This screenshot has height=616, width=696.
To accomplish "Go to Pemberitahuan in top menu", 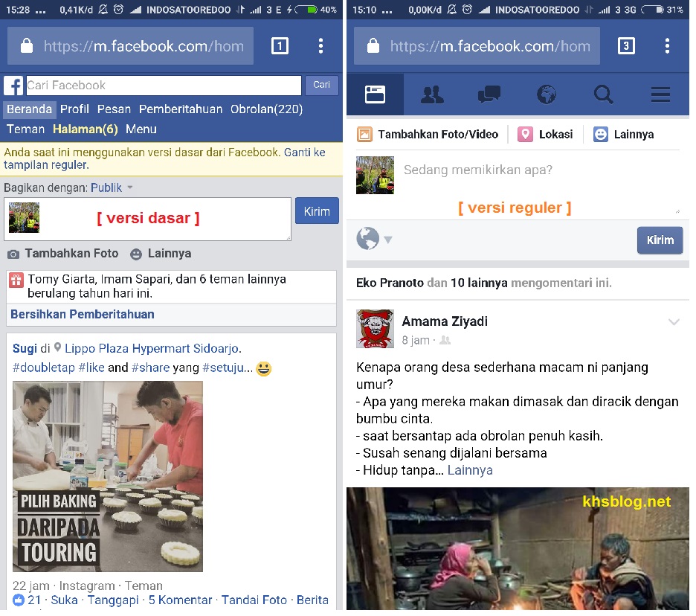I will pos(181,109).
